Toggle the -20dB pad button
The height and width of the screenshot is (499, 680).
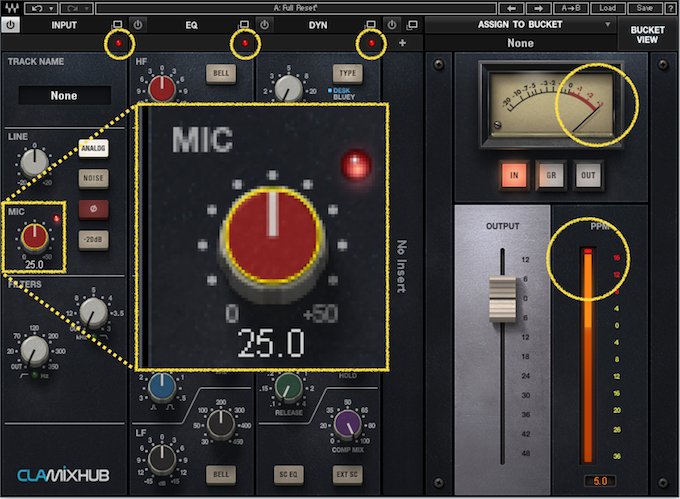[x=93, y=239]
